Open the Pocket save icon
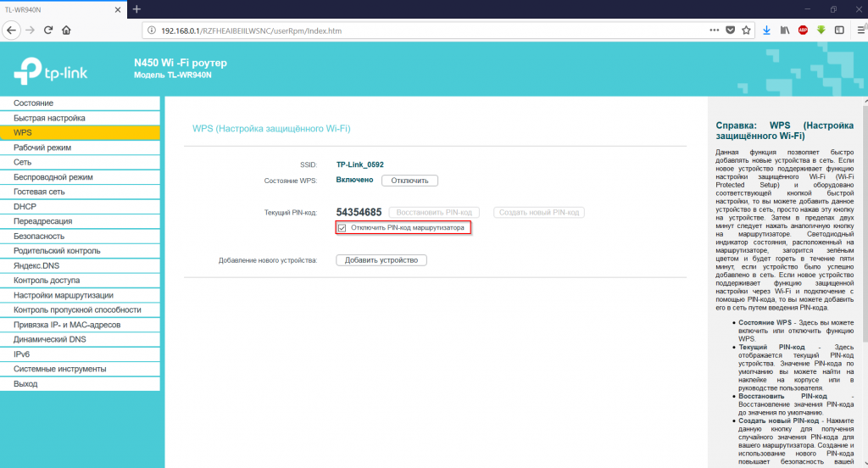Screen dimensions: 868x468 730,31
